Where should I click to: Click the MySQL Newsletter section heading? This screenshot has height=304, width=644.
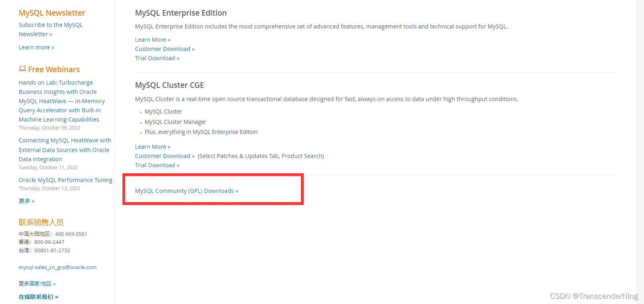point(52,12)
